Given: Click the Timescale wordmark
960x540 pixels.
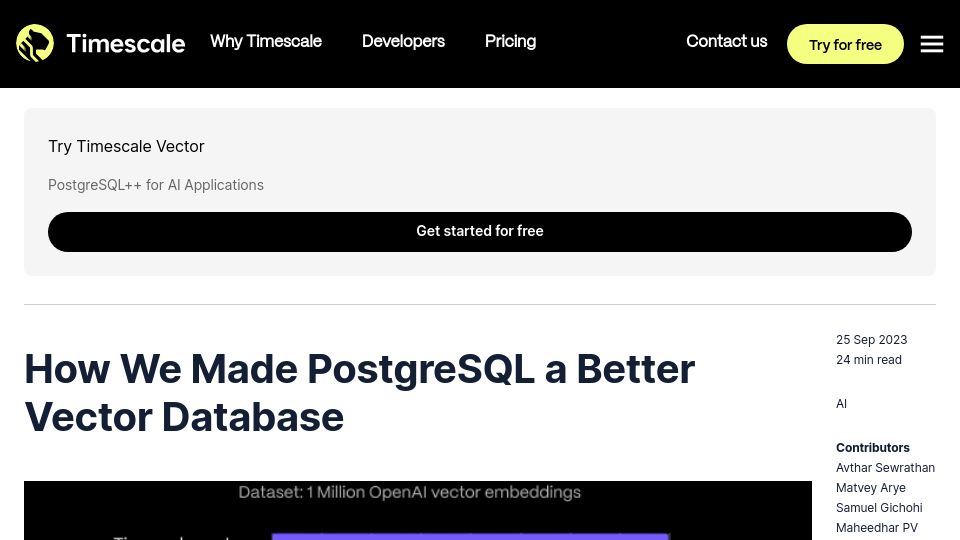Looking at the screenshot, I should click(x=126, y=43).
